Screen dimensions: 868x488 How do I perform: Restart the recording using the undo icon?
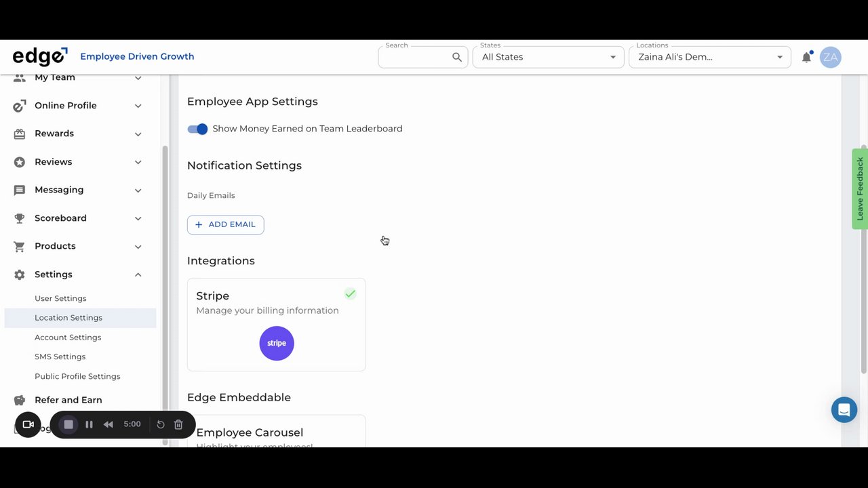161,424
